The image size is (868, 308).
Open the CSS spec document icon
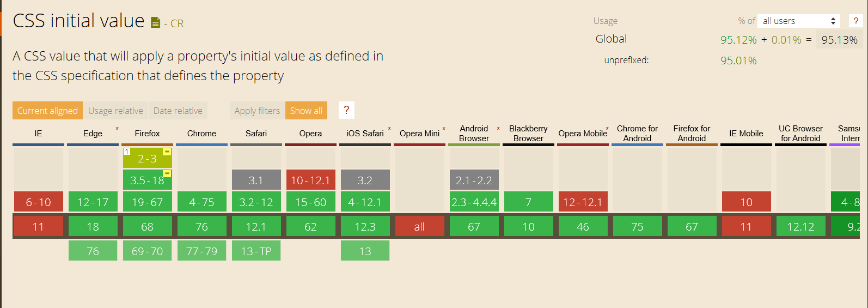(155, 23)
